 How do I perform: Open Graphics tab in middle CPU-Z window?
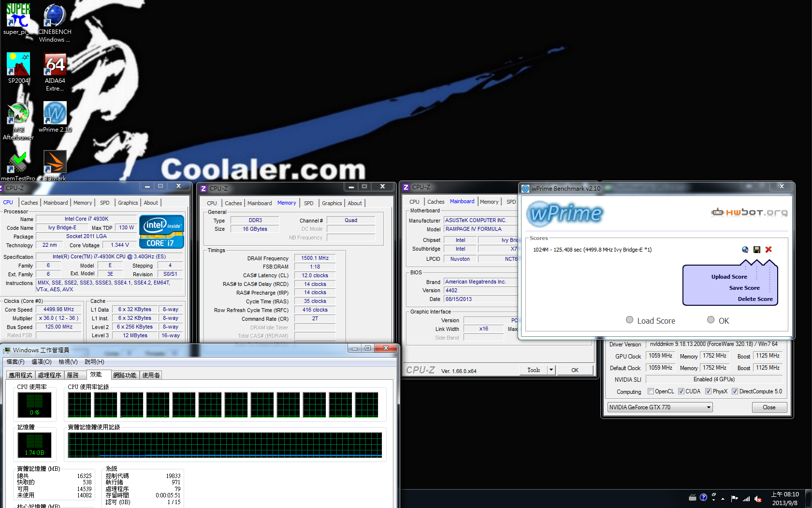pos(332,203)
